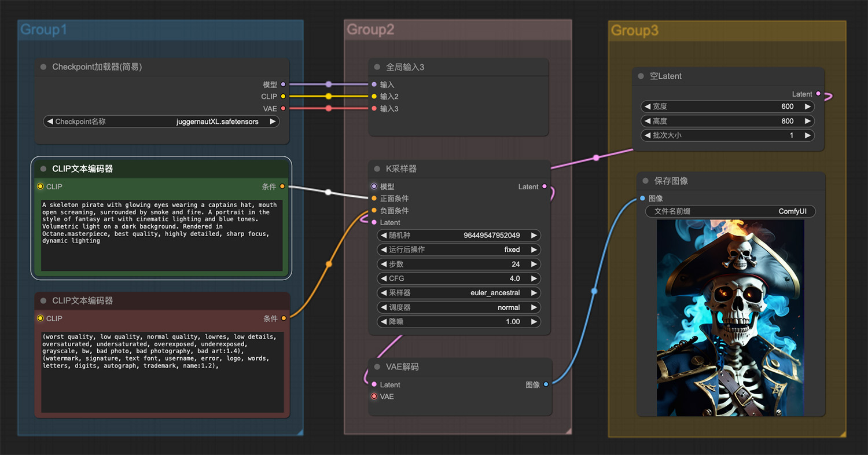
Task: Click the CFG value 4.0
Action: coord(514,278)
